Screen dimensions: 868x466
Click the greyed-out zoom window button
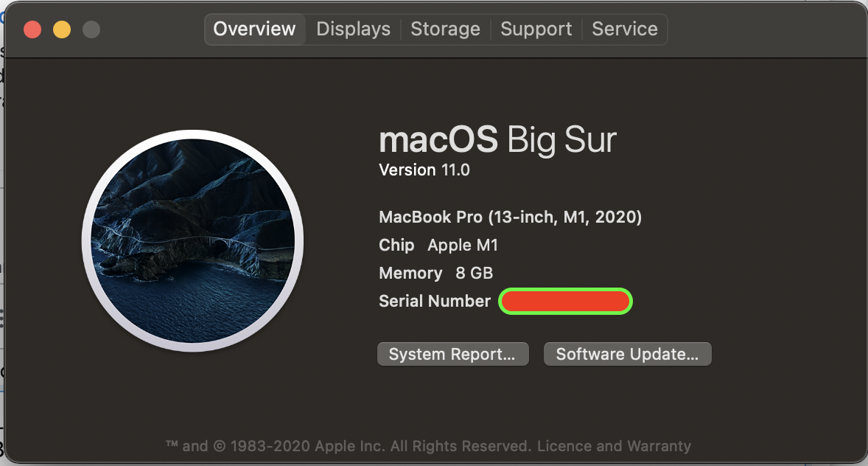(x=91, y=29)
